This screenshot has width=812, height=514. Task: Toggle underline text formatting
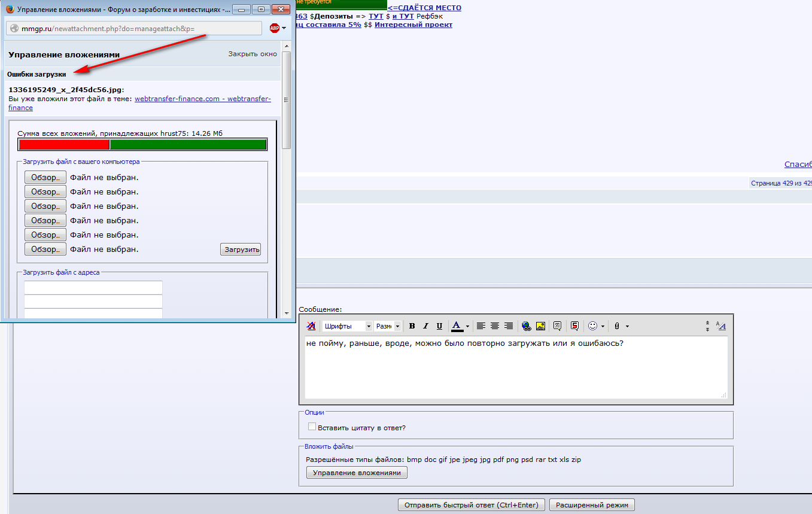coord(439,326)
